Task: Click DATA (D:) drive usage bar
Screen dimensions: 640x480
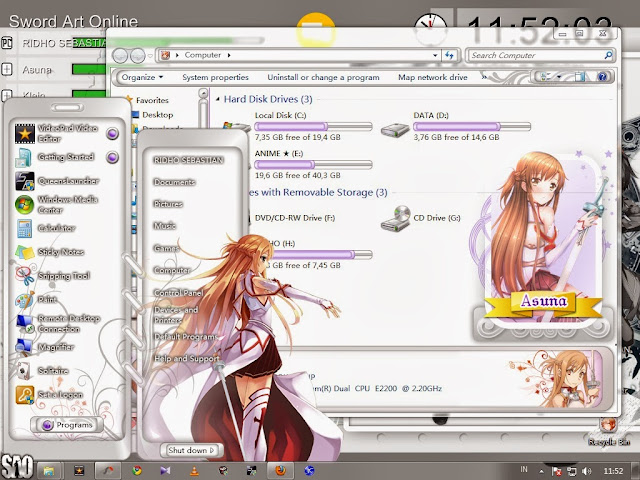Action: coord(472,127)
